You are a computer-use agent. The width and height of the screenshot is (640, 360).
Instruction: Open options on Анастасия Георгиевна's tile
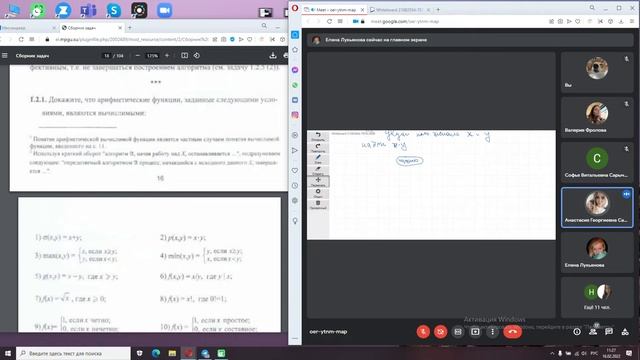click(x=626, y=194)
